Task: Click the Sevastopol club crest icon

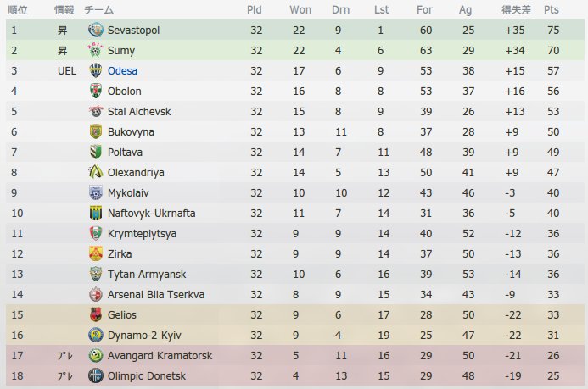Action: tap(96, 30)
